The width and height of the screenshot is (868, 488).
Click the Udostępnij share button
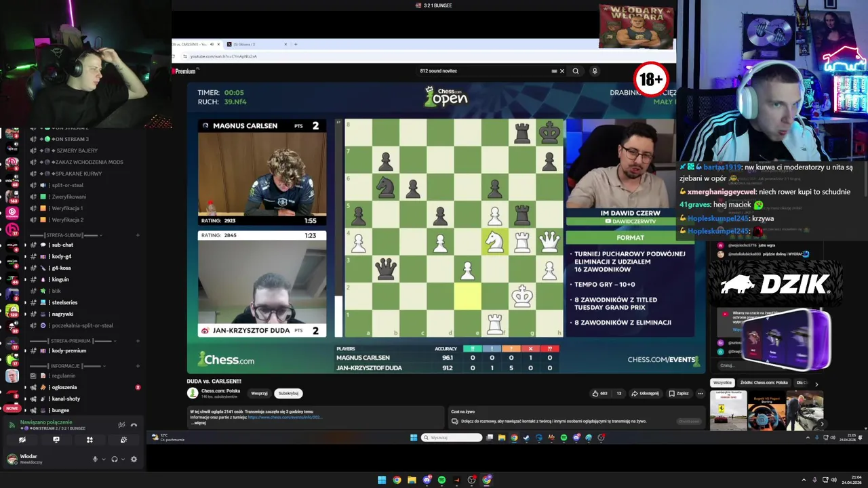tap(645, 393)
